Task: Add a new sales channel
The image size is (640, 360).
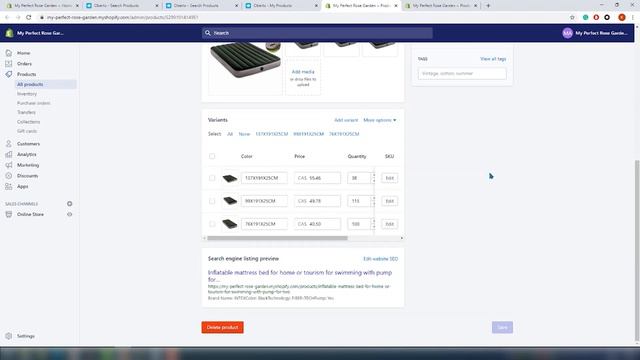Action: (x=69, y=204)
